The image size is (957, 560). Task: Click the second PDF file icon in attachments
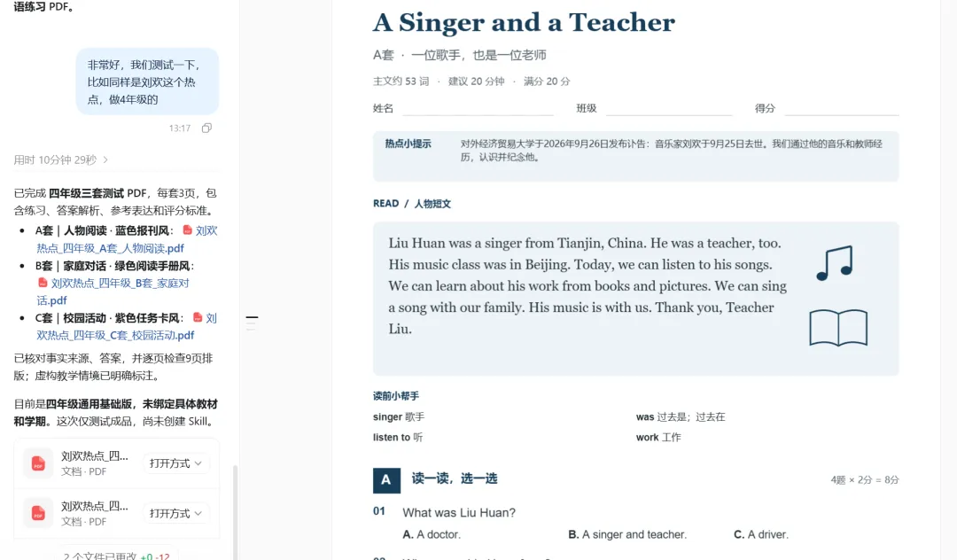(38, 514)
